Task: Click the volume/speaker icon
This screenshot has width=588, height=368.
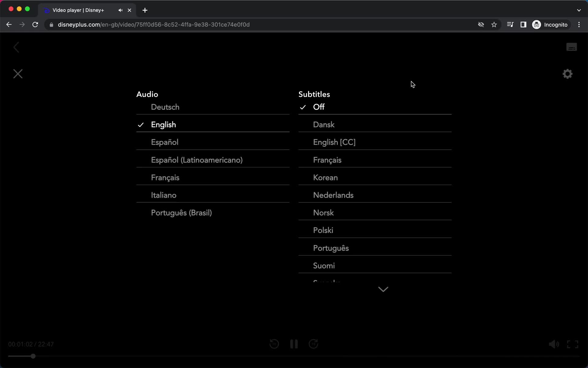Action: (554, 344)
